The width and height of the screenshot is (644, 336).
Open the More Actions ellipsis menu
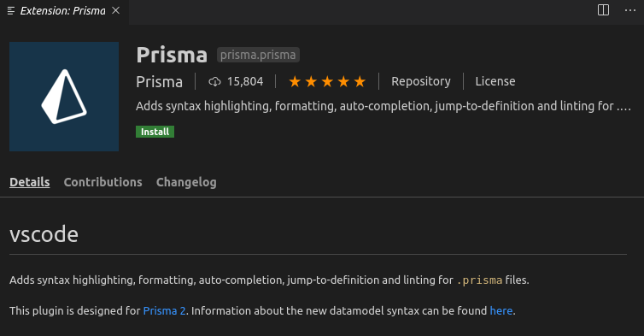click(629, 10)
